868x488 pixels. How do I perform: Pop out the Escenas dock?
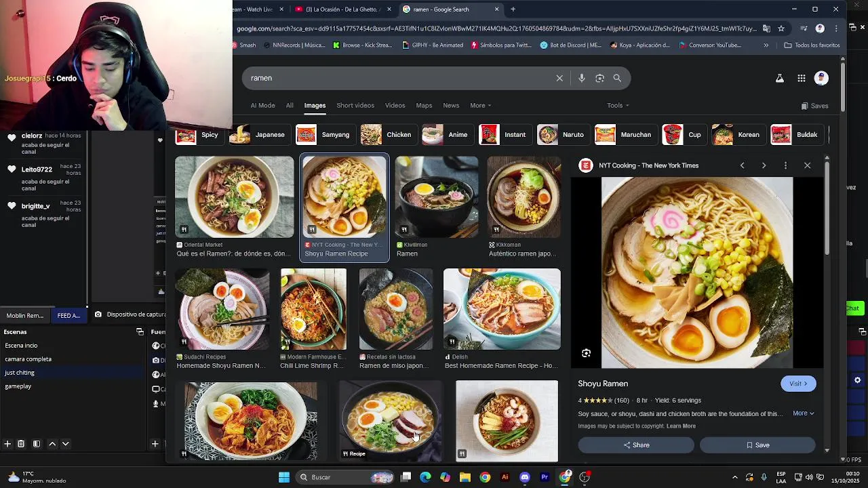pyautogui.click(x=140, y=332)
